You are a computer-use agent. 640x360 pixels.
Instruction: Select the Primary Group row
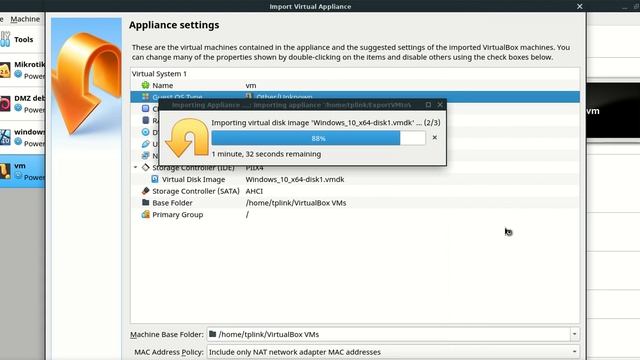pos(355,215)
